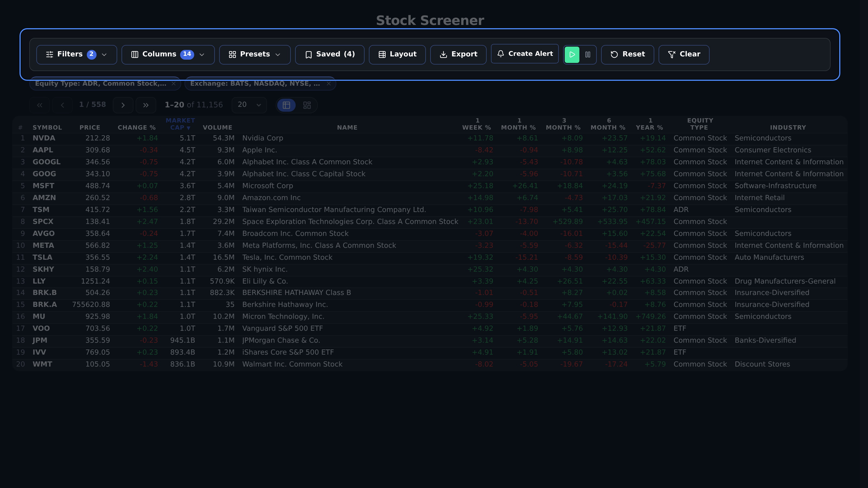Screen dimensions: 868x488
Task: Sort by Market Cap column header
Action: coord(180,124)
